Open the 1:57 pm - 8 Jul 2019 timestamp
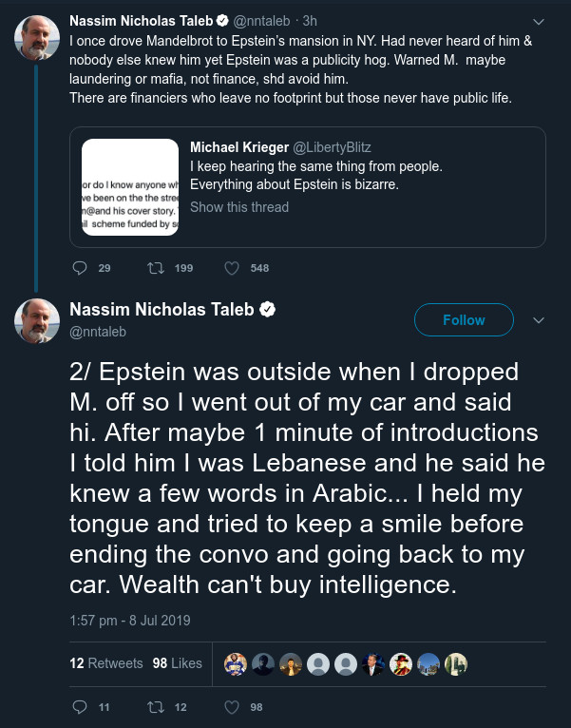This screenshot has height=728, width=571. [130, 621]
